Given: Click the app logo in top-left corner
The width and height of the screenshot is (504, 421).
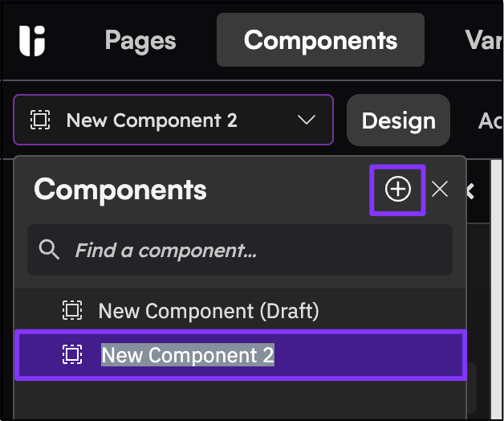Looking at the screenshot, I should [x=32, y=40].
